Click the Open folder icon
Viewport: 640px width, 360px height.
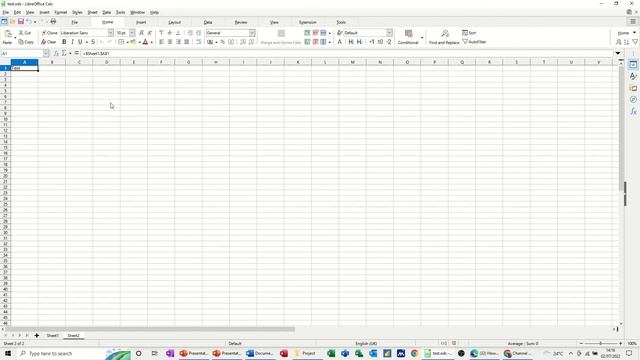(13, 21)
